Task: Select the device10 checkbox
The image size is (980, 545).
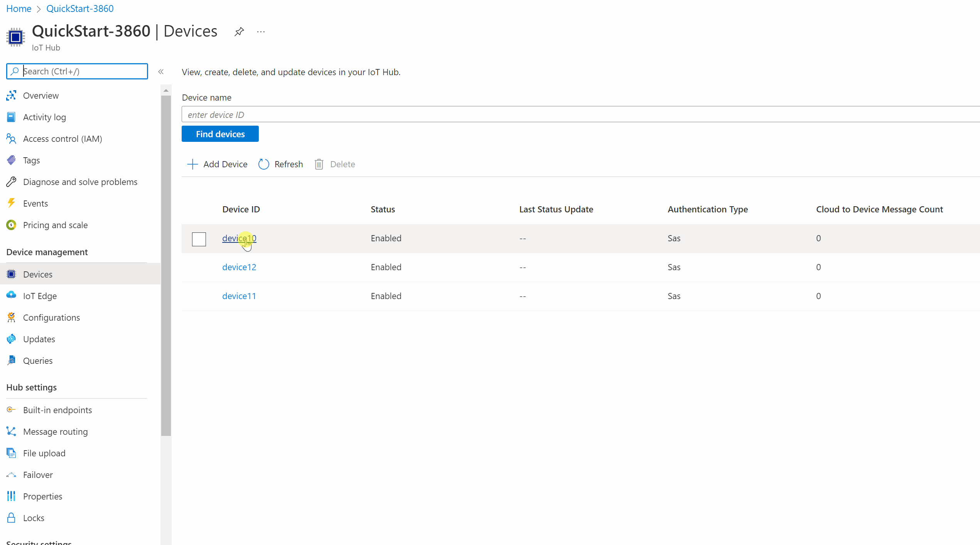Action: click(199, 238)
